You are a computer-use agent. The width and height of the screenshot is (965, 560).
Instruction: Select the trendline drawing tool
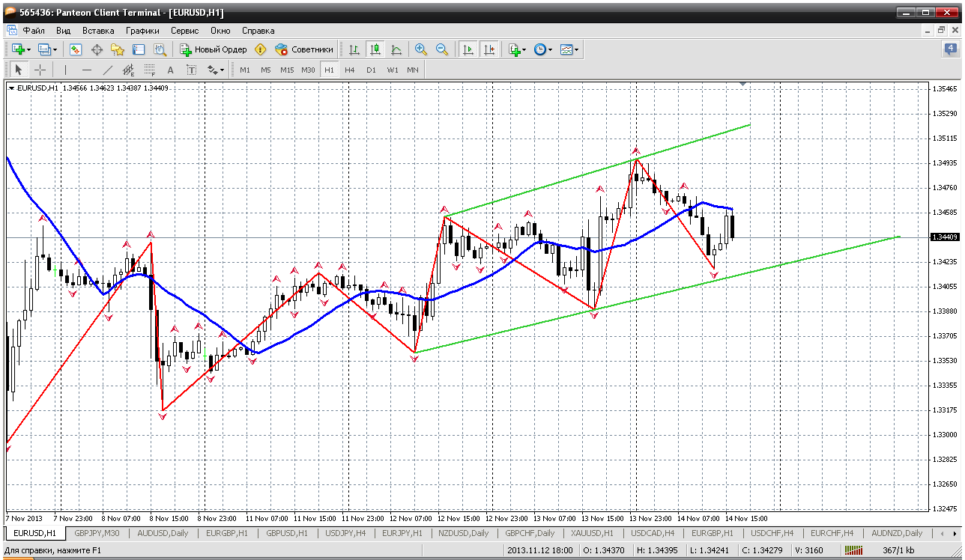click(107, 70)
